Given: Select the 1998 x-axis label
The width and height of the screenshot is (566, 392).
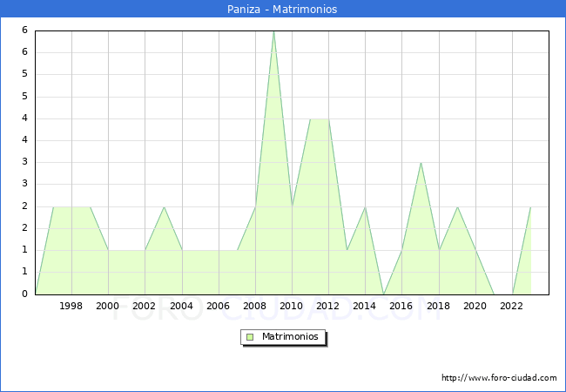Looking at the screenshot, I should (71, 306).
